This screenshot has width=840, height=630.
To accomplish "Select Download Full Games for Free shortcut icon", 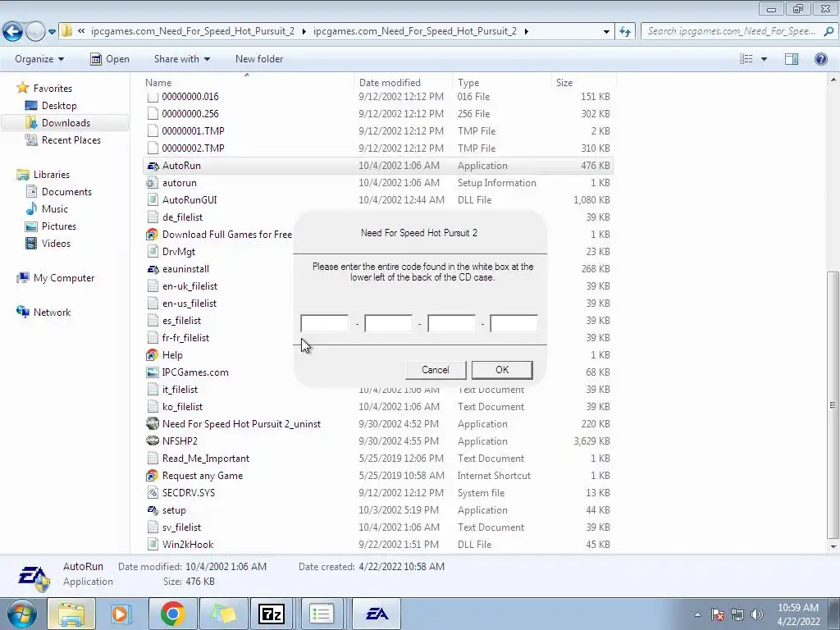I will pos(153,235).
